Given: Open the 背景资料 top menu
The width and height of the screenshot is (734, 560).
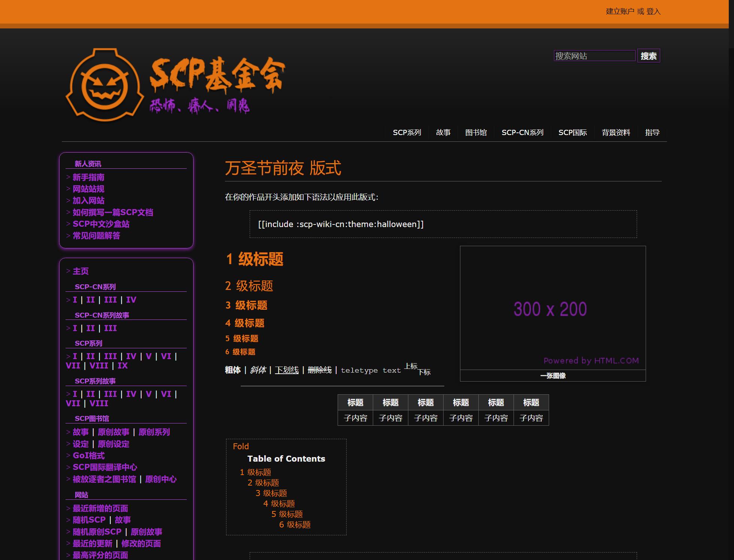Looking at the screenshot, I should [x=616, y=132].
